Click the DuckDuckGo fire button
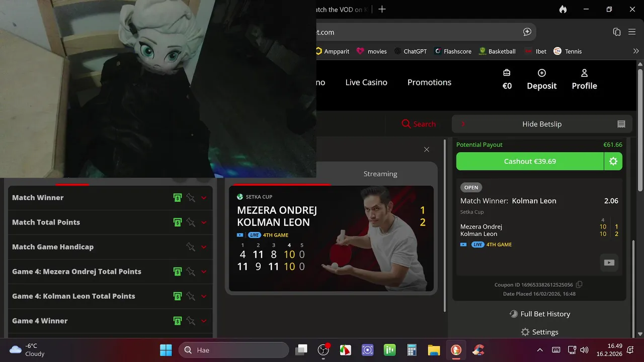 (562, 9)
